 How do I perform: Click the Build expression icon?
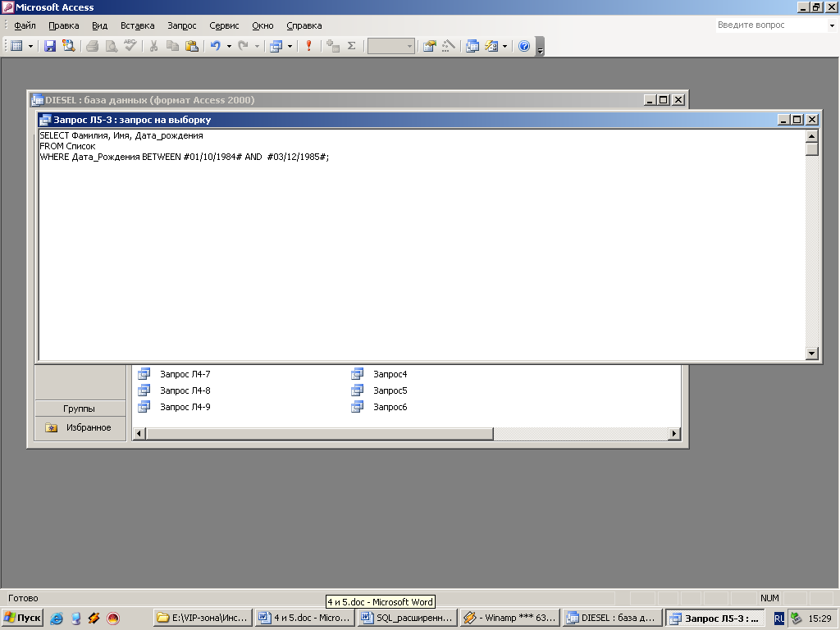tap(449, 46)
